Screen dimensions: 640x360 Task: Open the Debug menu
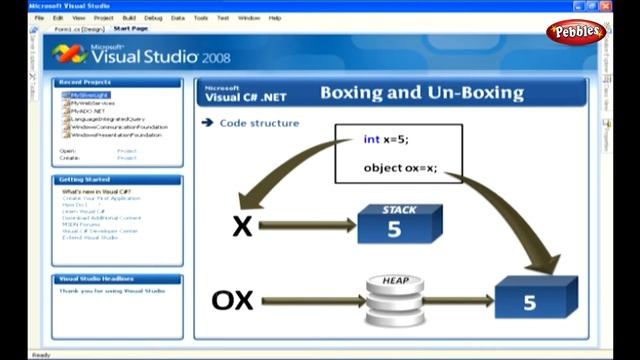click(153, 18)
